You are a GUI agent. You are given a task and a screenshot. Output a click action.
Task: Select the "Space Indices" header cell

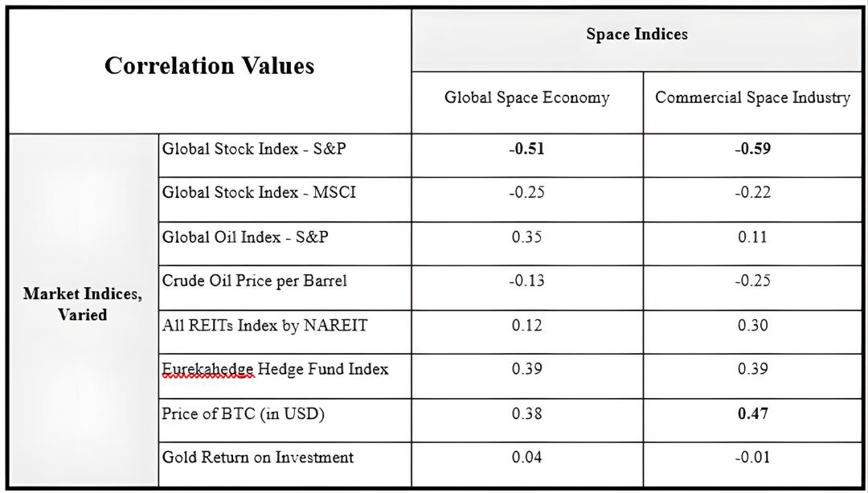637,35
